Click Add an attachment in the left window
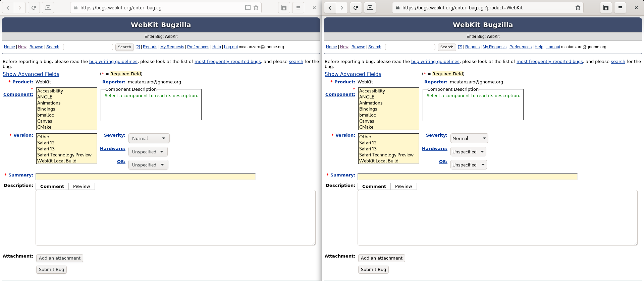644x281 pixels. (60, 258)
